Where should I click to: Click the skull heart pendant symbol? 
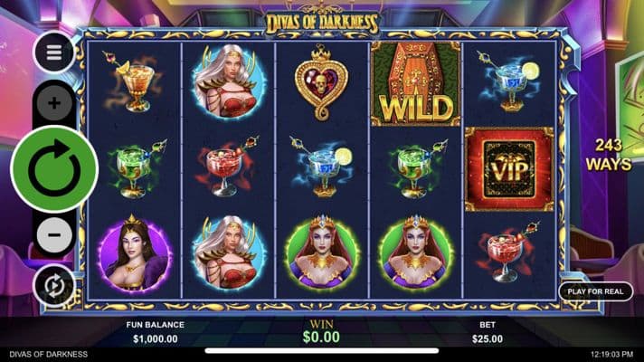pyautogui.click(x=321, y=83)
